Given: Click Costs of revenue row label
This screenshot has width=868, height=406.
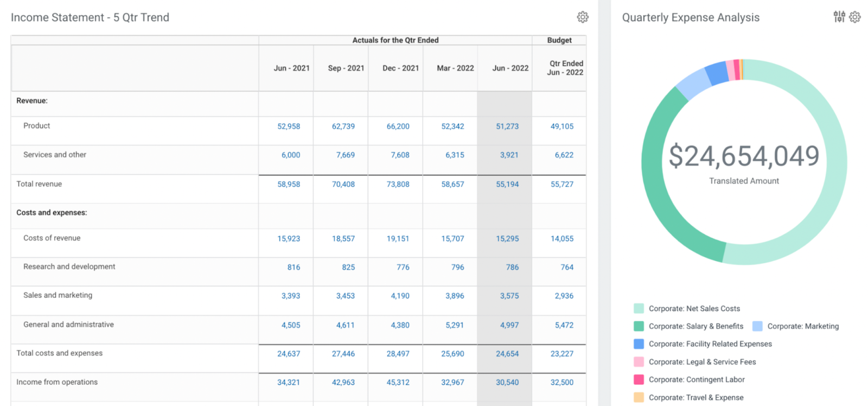Looking at the screenshot, I should 52,238.
